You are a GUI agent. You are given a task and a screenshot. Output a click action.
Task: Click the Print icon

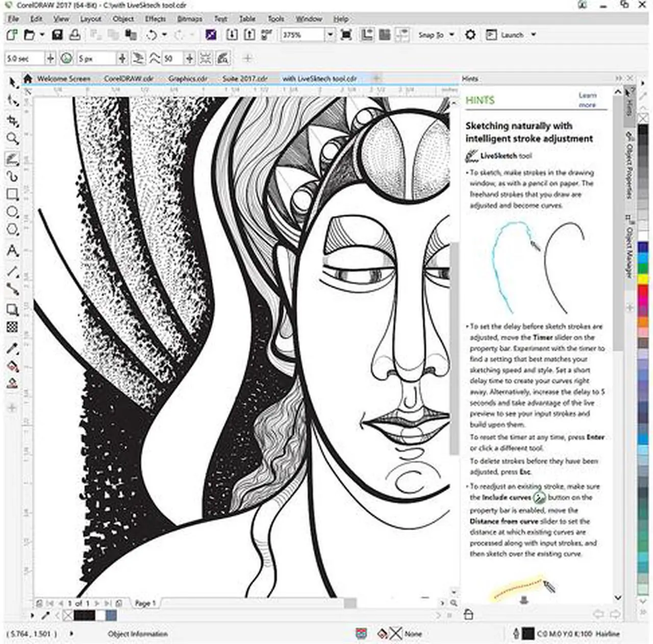[74, 35]
